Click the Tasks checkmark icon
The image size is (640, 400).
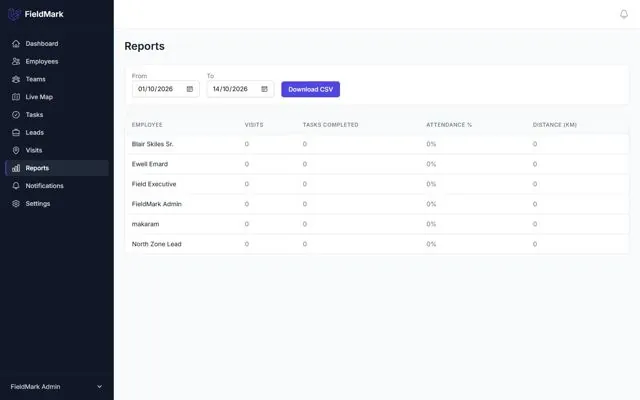point(16,115)
